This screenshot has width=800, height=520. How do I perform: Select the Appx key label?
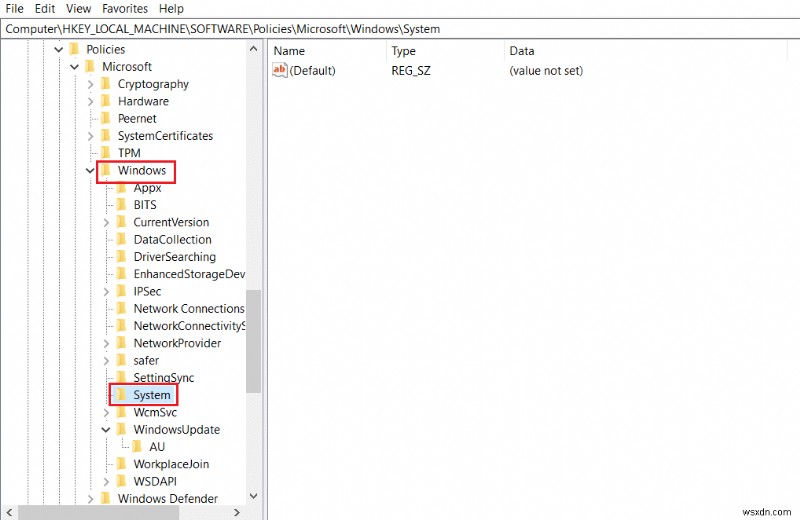[147, 188]
